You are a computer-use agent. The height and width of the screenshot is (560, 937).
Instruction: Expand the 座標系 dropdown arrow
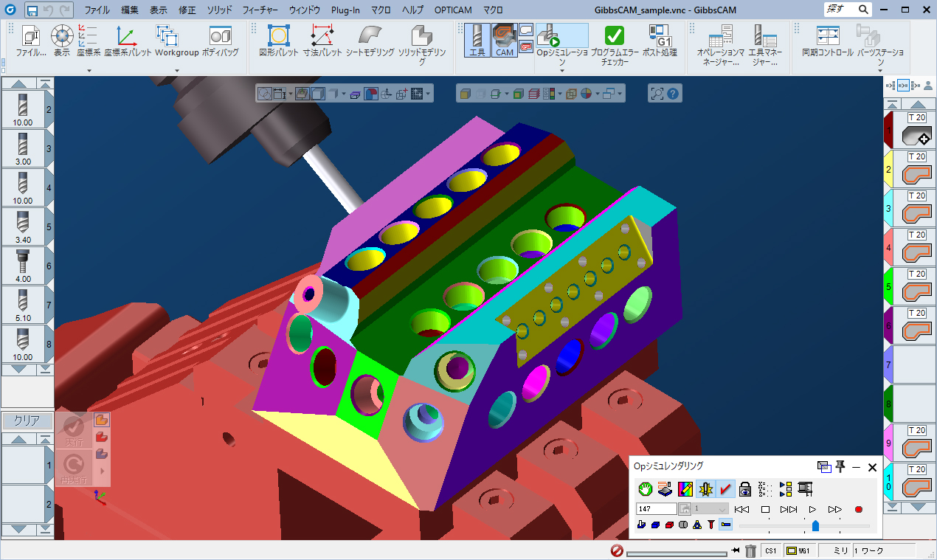coord(89,71)
